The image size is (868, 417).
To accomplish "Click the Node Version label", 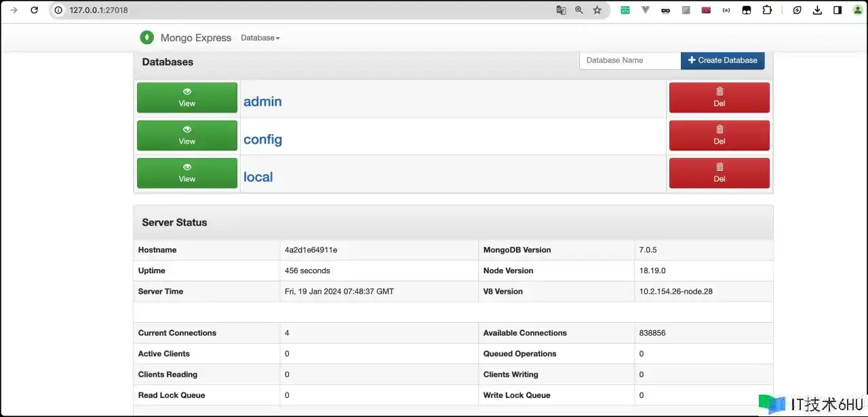I will (x=509, y=271).
